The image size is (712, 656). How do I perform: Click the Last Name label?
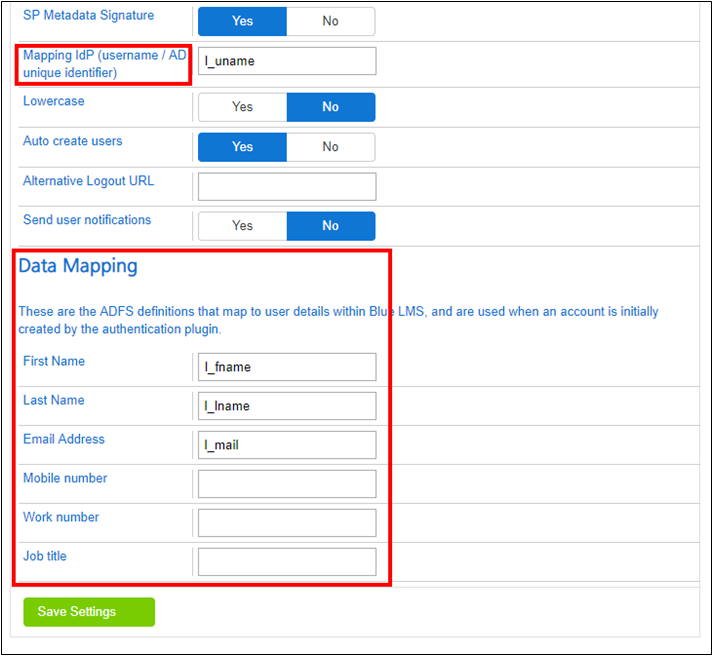54,400
